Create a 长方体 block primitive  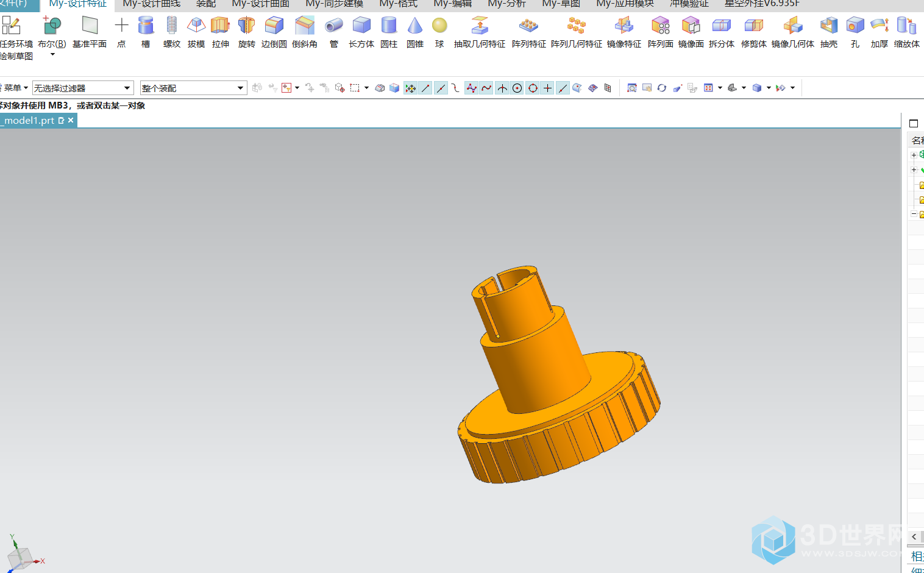coord(361,32)
